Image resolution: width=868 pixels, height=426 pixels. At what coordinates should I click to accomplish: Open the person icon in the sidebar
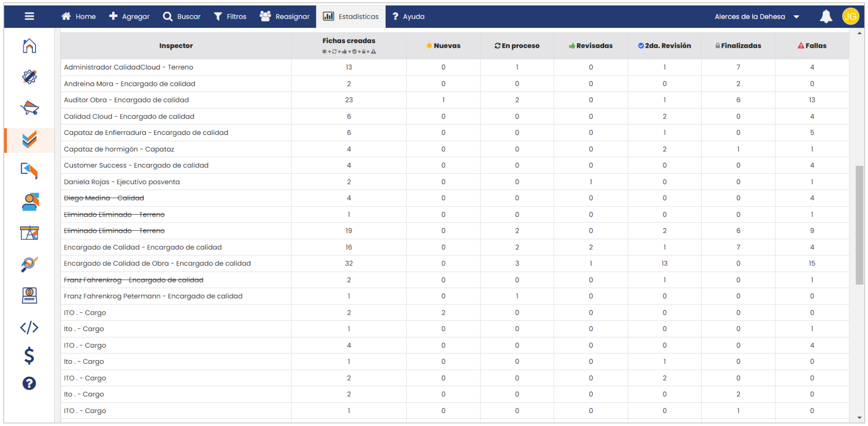click(x=29, y=202)
